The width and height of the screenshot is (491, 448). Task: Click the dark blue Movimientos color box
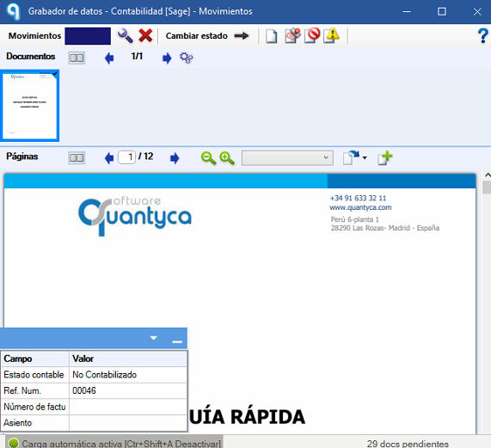pyautogui.click(x=88, y=36)
